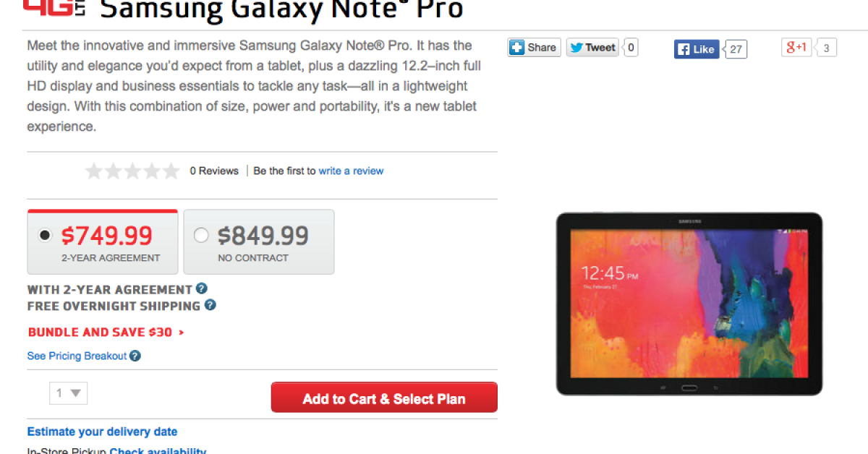868x454 pixels.
Task: Click the Check availability link
Action: 158,450
